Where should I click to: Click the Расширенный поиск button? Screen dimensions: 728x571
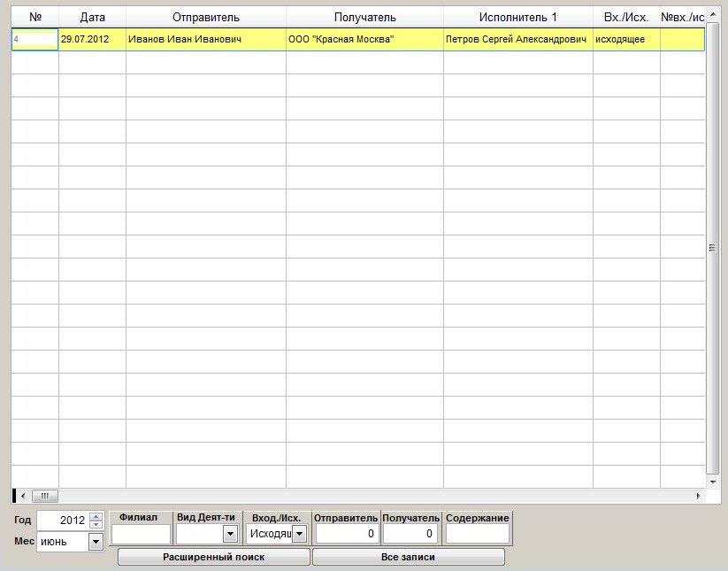point(213,557)
